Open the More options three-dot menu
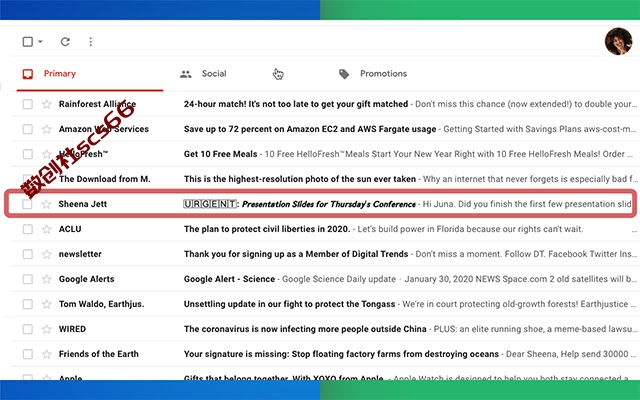640x400 pixels. pos(91,42)
